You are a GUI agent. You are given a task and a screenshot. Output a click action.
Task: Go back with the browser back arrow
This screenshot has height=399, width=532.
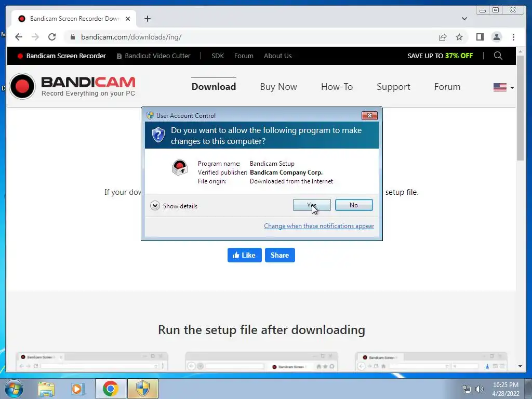click(19, 37)
